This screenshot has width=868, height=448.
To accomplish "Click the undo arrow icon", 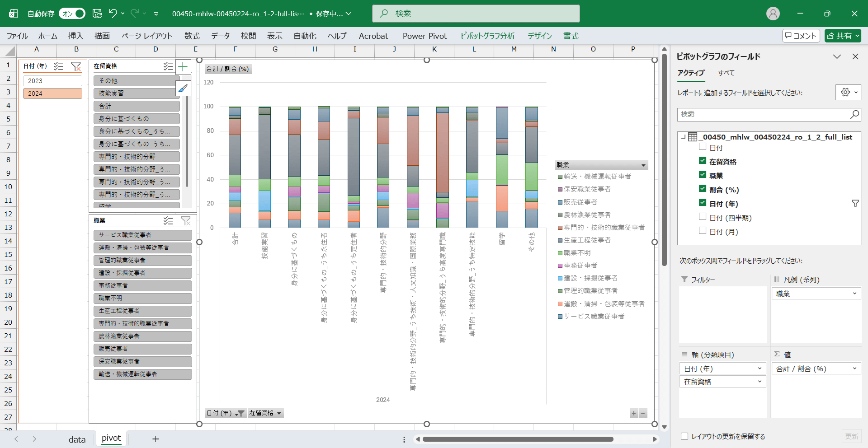I will pos(113,14).
